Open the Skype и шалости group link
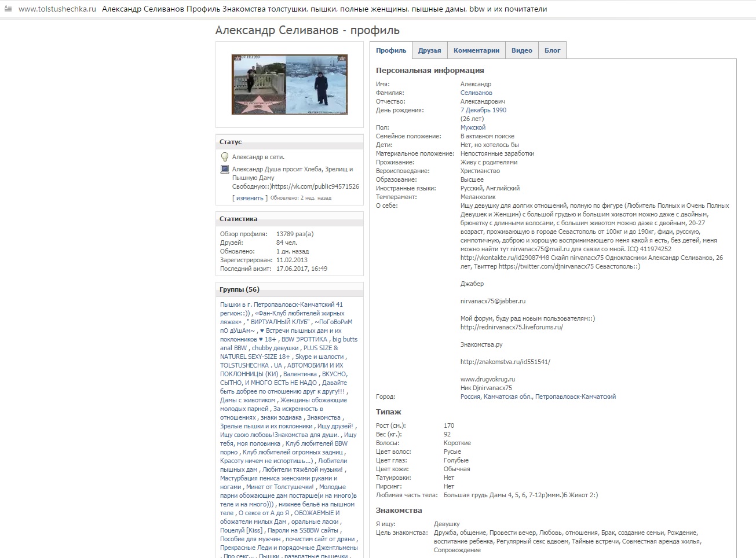The height and width of the screenshot is (558, 756). pos(319,357)
